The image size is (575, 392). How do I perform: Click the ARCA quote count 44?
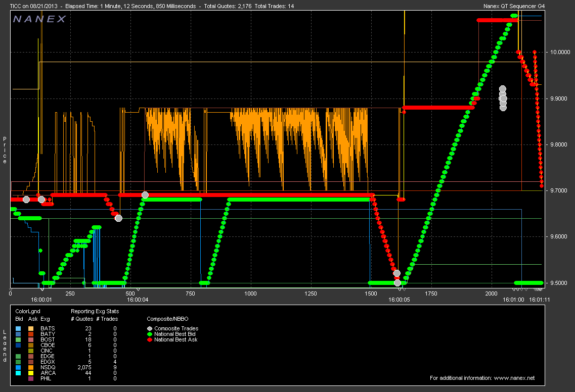click(88, 373)
